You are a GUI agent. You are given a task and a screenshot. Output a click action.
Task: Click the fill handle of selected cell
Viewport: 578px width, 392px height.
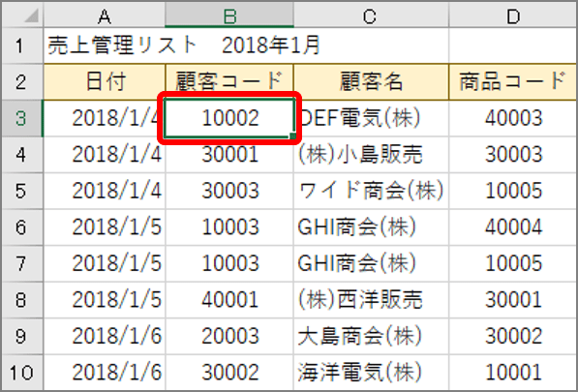293,136
